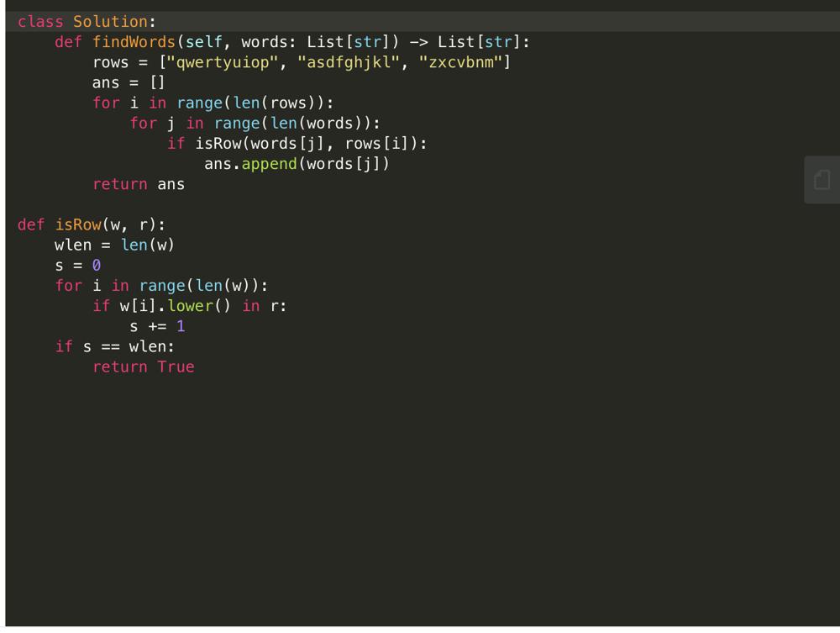Click the empty list after ans =
The width and height of the screenshot is (840, 633).
pos(157,82)
